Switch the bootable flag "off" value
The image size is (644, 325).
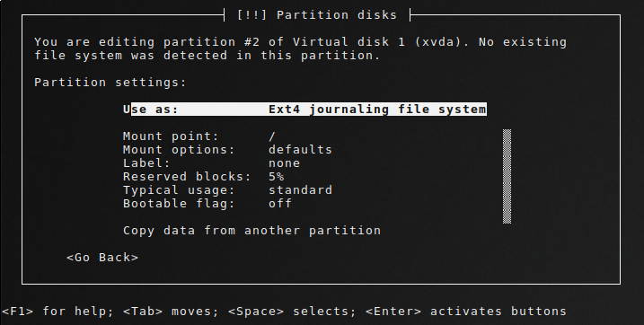(280, 204)
